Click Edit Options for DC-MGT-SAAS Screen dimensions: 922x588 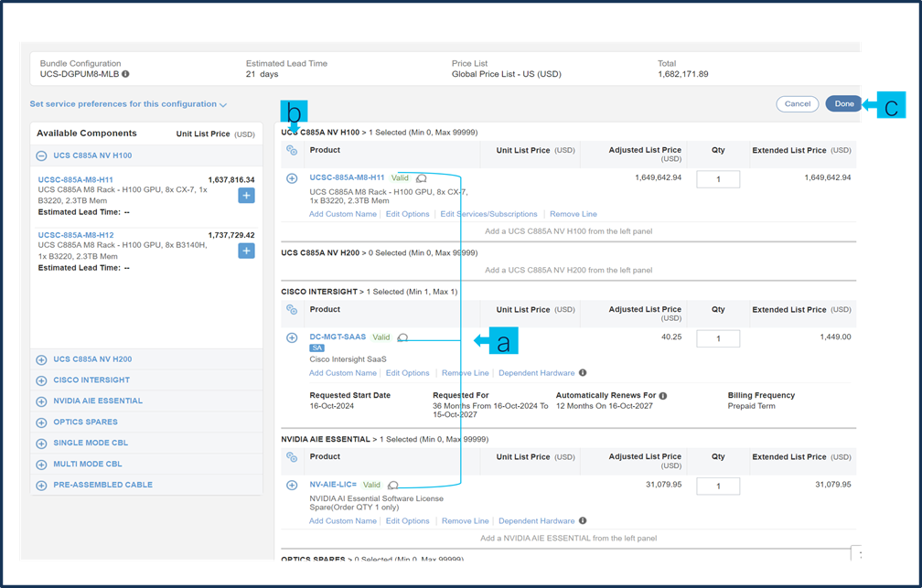(408, 373)
